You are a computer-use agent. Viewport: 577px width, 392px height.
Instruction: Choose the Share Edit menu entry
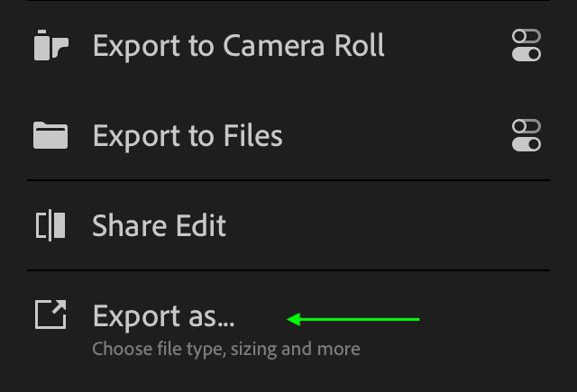(288, 225)
